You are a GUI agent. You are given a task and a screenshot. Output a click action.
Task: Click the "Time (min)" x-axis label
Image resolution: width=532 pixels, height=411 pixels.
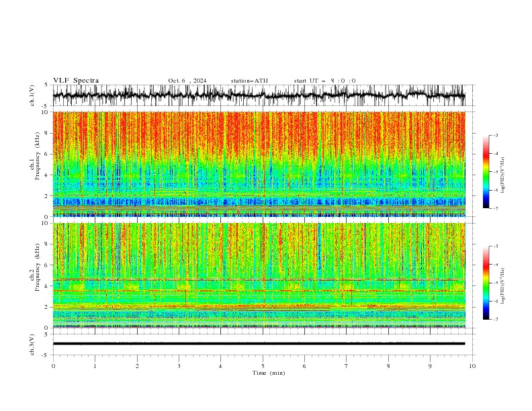269,373
